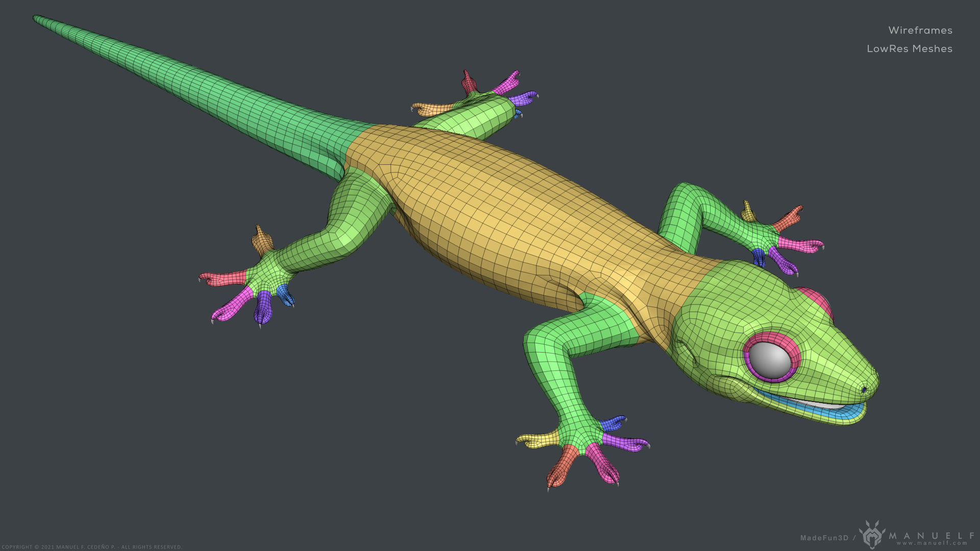Click the 'MadeFun3D /' text

click(827, 538)
